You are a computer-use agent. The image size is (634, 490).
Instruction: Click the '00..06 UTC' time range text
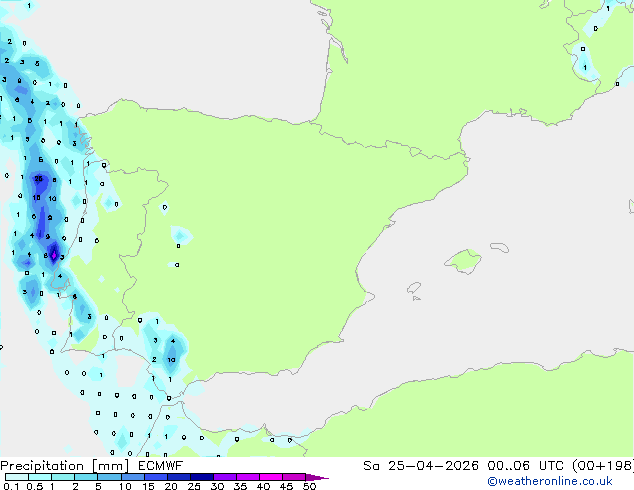tap(525, 466)
